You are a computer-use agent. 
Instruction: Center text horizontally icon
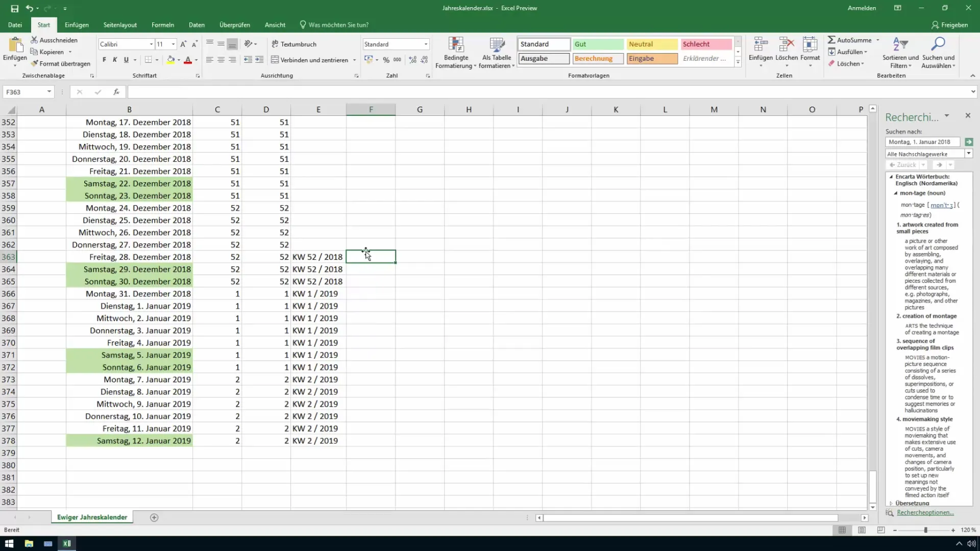pos(221,60)
